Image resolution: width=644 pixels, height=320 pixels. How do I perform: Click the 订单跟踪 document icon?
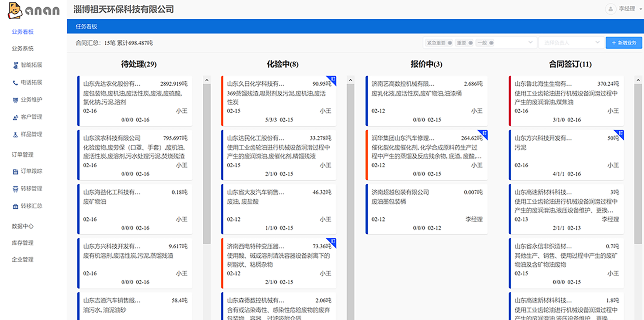[x=16, y=172]
